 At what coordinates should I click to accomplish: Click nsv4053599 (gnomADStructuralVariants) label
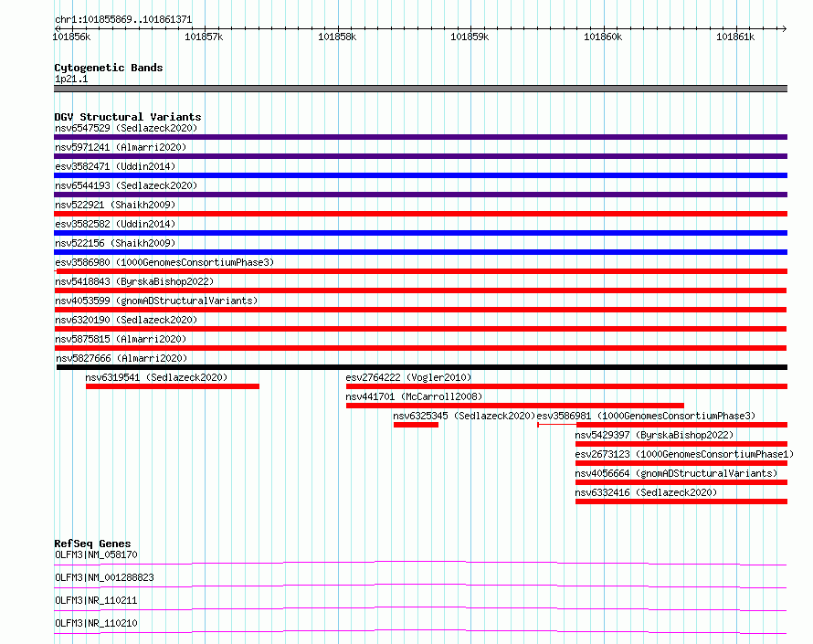point(156,301)
